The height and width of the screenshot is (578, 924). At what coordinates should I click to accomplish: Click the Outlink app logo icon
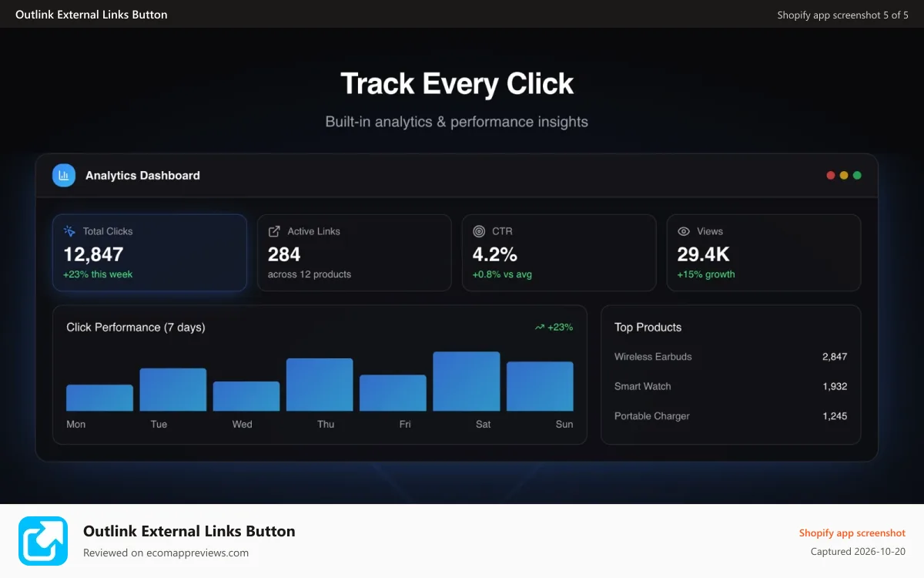43,541
